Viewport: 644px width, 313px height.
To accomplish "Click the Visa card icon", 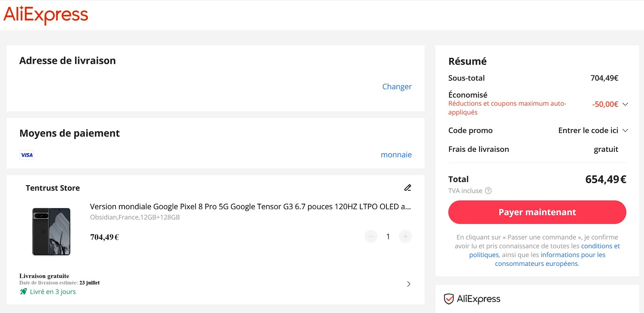I will point(27,155).
